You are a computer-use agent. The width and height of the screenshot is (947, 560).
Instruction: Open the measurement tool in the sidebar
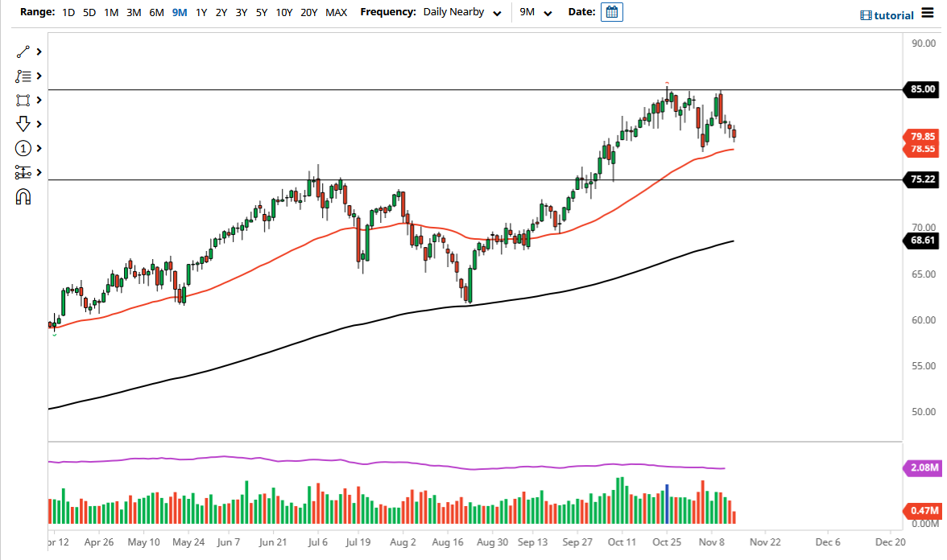(x=23, y=171)
